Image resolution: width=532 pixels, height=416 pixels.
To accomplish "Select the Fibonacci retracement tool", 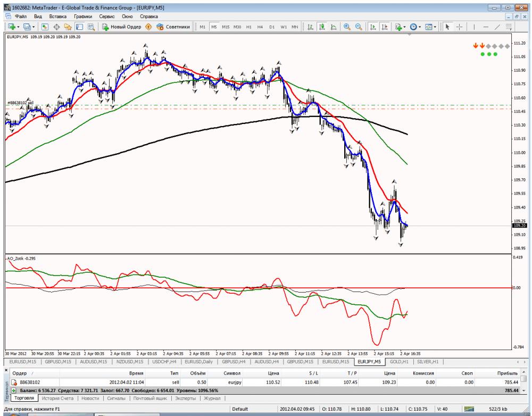I will pos(509,27).
